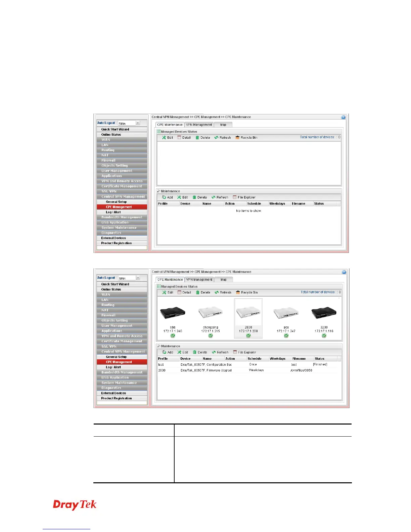Click Status column header in lower screenshot

tap(326, 359)
